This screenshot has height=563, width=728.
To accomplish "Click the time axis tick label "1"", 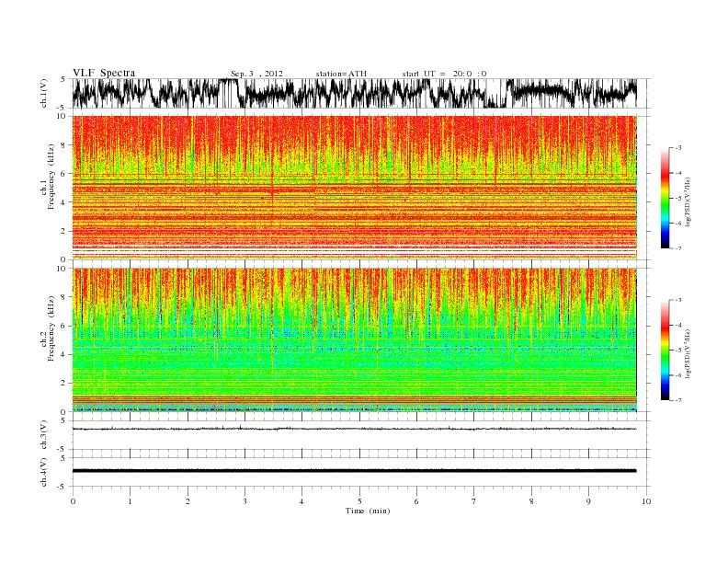I will [x=130, y=501].
